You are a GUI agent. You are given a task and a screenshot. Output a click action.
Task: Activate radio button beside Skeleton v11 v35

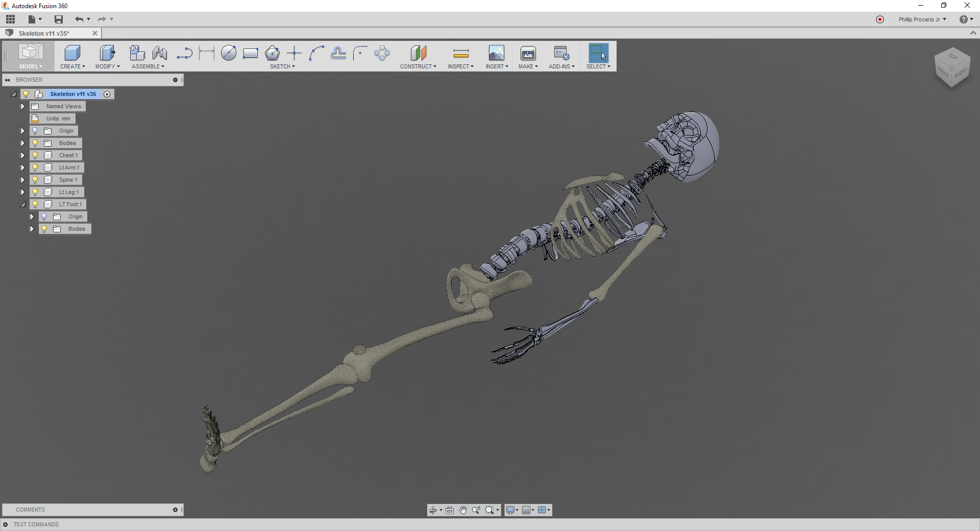pos(107,94)
